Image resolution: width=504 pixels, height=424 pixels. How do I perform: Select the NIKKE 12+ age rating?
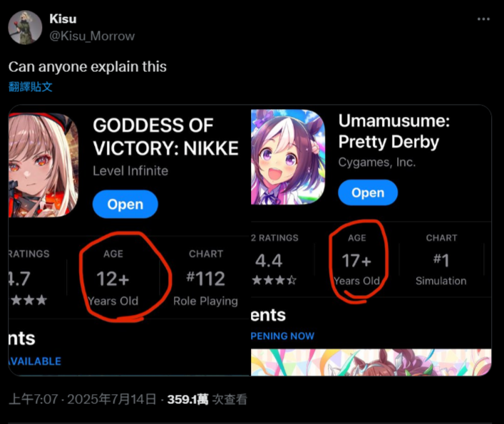(x=113, y=278)
